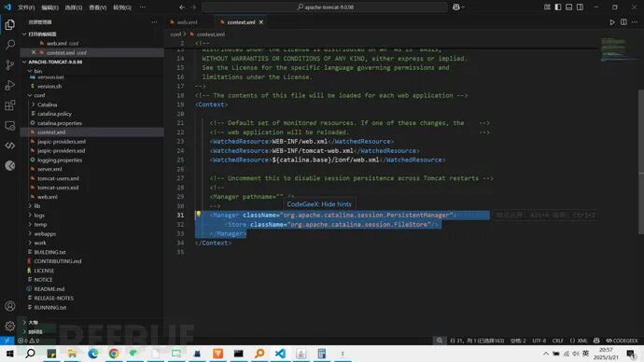The image size is (644, 362).
Task: Open the Remote Explorer monitor icon
Action: tap(10, 125)
